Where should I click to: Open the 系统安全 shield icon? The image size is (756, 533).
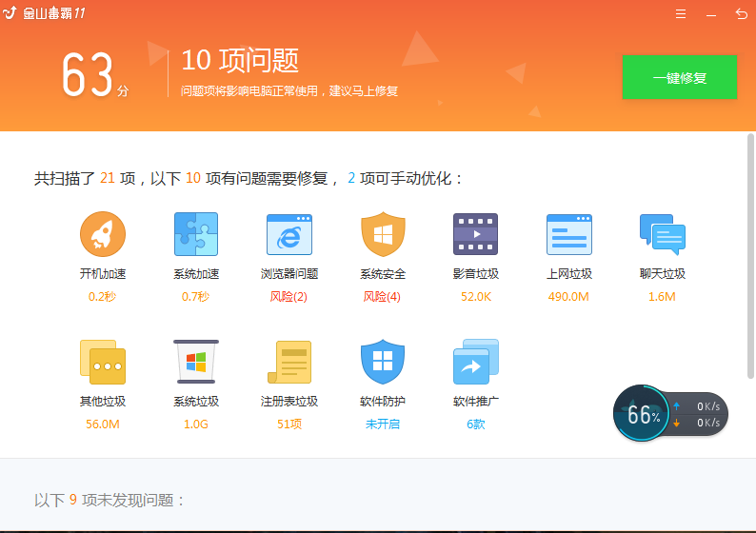pos(383,234)
